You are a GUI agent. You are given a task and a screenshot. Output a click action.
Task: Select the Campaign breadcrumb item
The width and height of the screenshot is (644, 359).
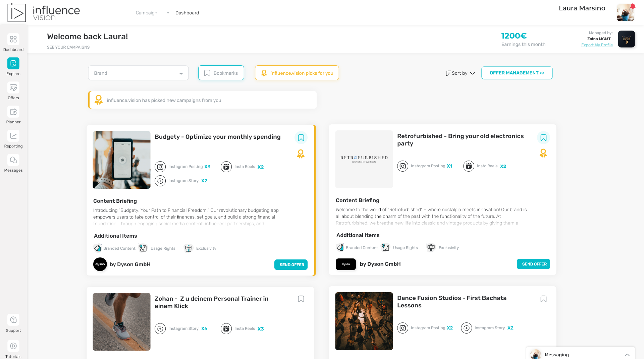(x=146, y=13)
